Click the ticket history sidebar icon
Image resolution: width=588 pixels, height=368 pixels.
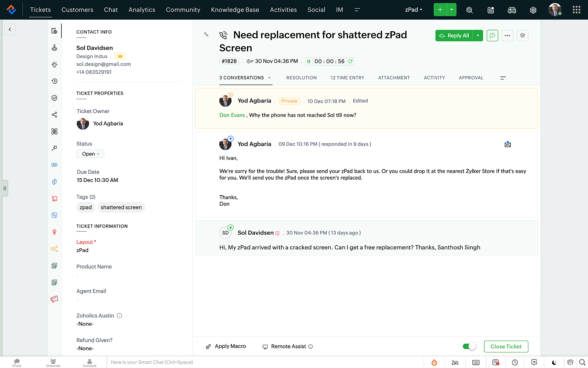pos(54,81)
